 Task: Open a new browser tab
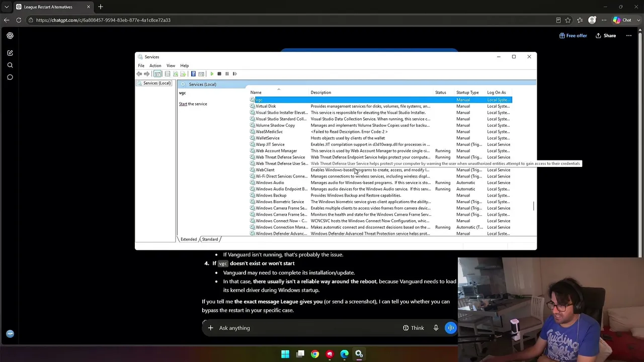[101, 7]
